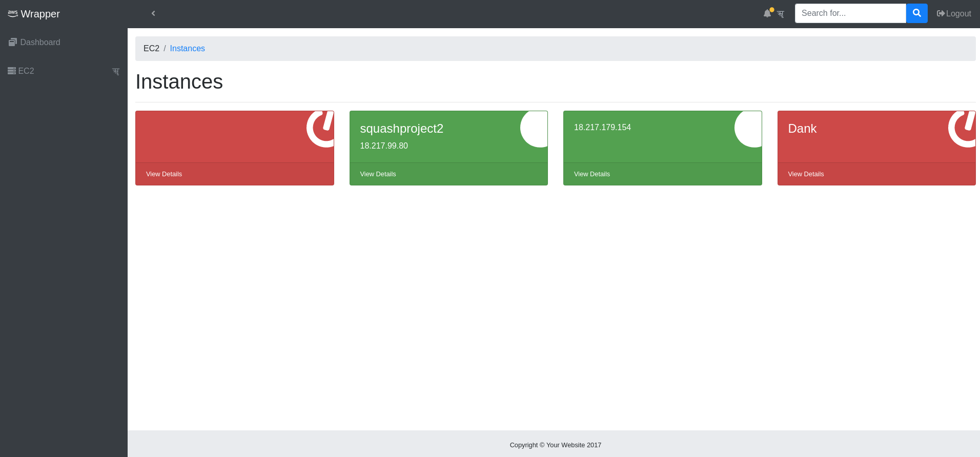Screen dimensions: 980x457
Task: Click the status circle on squashproject2 card
Action: [534, 129]
